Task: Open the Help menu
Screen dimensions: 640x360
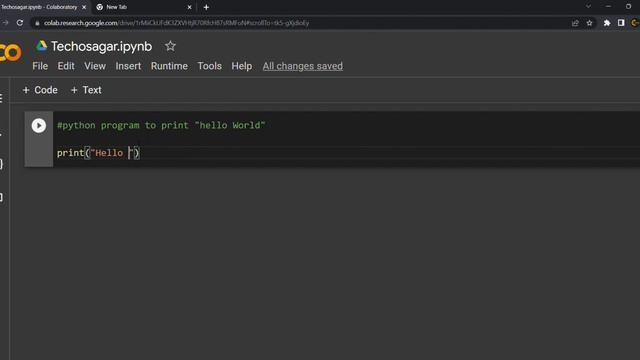Action: (x=242, y=66)
